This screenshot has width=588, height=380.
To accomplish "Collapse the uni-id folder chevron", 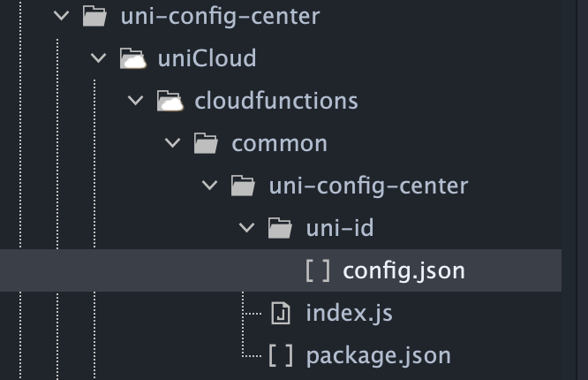I will pos(246,228).
